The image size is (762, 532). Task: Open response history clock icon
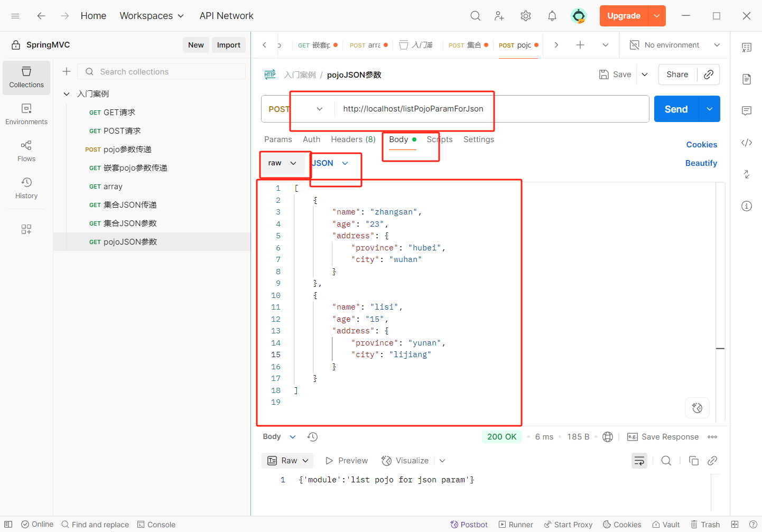[x=313, y=437]
